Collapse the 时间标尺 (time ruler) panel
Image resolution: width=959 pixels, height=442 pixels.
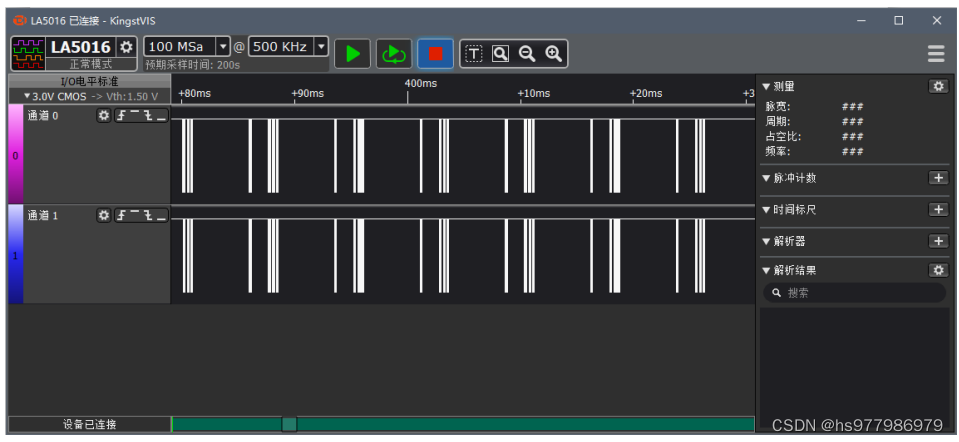pos(766,210)
